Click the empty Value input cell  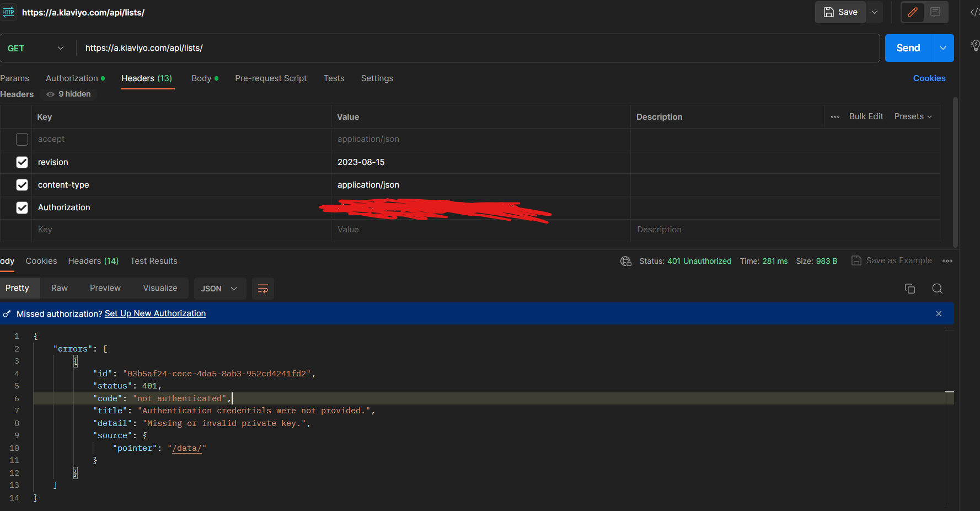coord(480,230)
